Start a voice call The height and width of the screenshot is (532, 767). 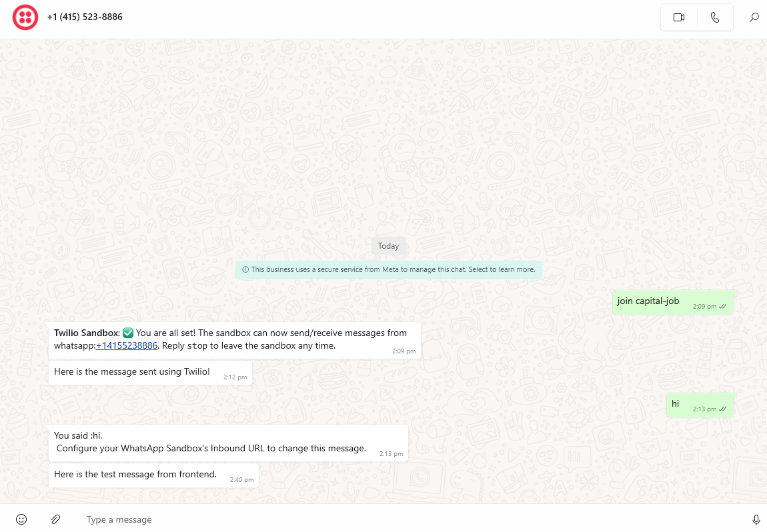click(x=715, y=17)
